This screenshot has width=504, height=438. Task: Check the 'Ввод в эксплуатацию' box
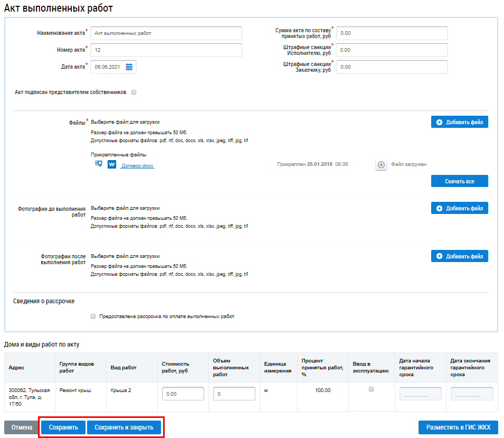[x=371, y=389]
